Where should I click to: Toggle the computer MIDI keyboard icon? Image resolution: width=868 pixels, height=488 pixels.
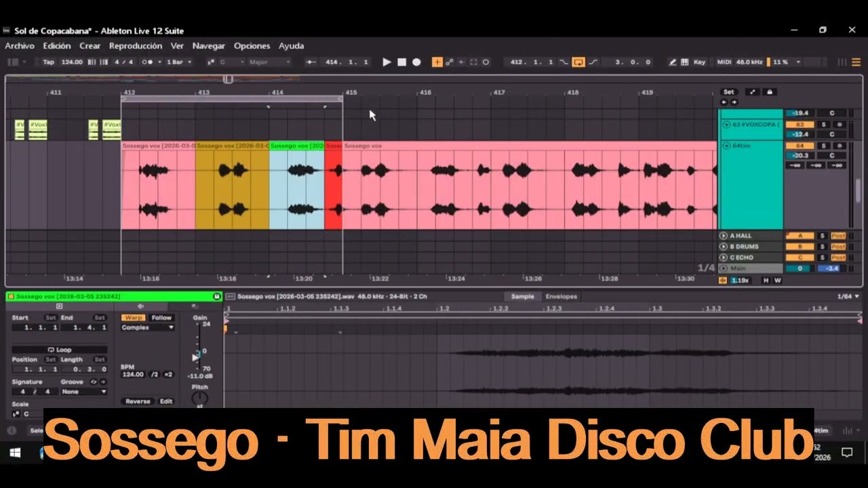point(684,62)
